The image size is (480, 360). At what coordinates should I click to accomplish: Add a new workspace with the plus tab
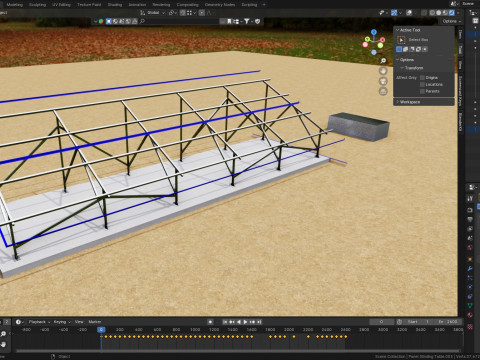click(x=264, y=5)
